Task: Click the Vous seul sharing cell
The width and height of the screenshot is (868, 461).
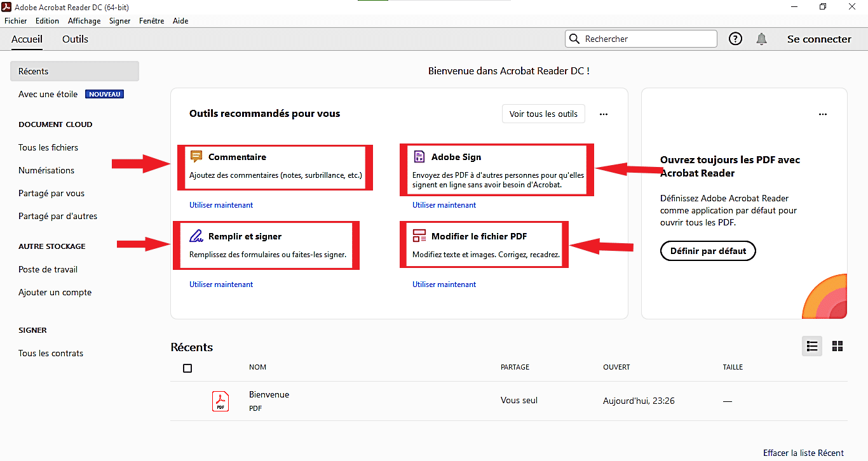Action: click(519, 400)
